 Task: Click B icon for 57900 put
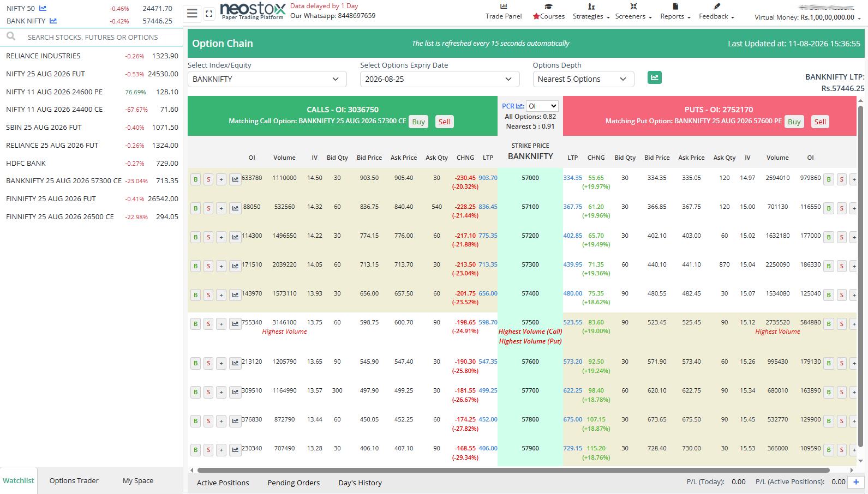click(x=829, y=450)
